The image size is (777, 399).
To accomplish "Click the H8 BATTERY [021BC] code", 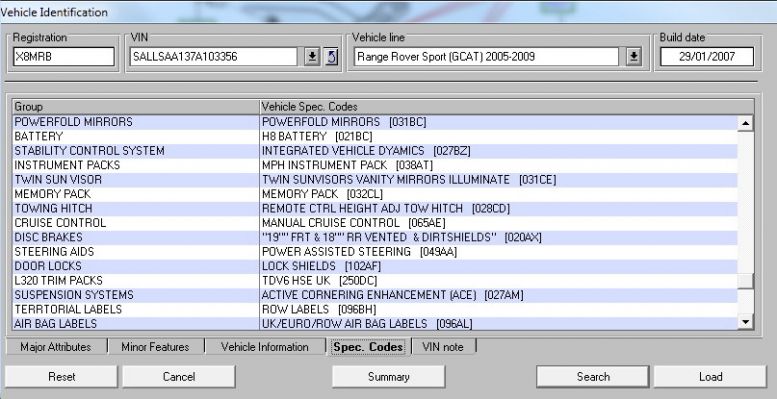I will click(317, 136).
